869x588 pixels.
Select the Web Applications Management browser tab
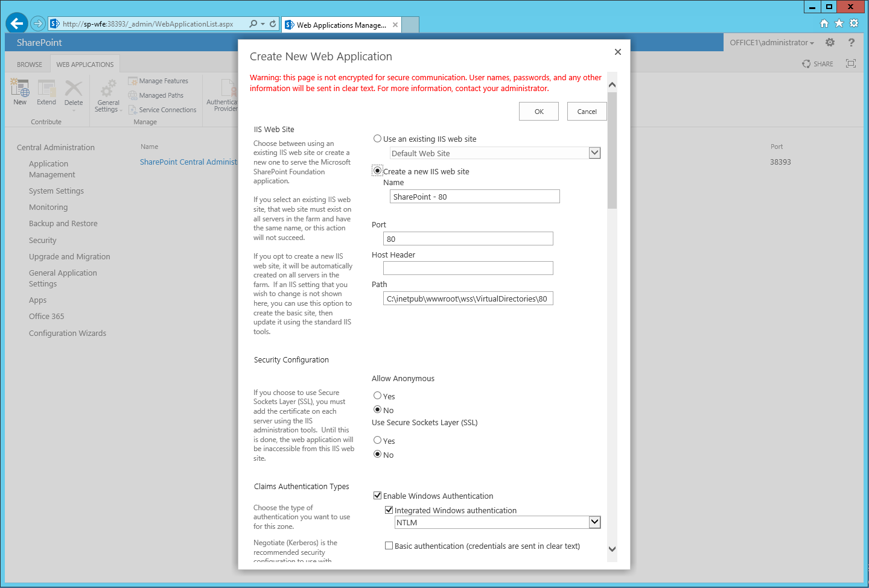(342, 25)
